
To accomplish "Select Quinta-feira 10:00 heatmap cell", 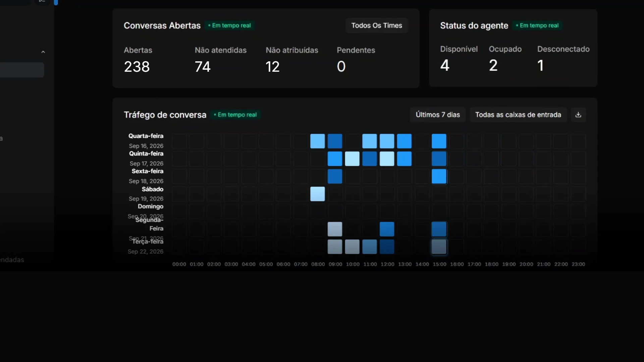I will [352, 159].
